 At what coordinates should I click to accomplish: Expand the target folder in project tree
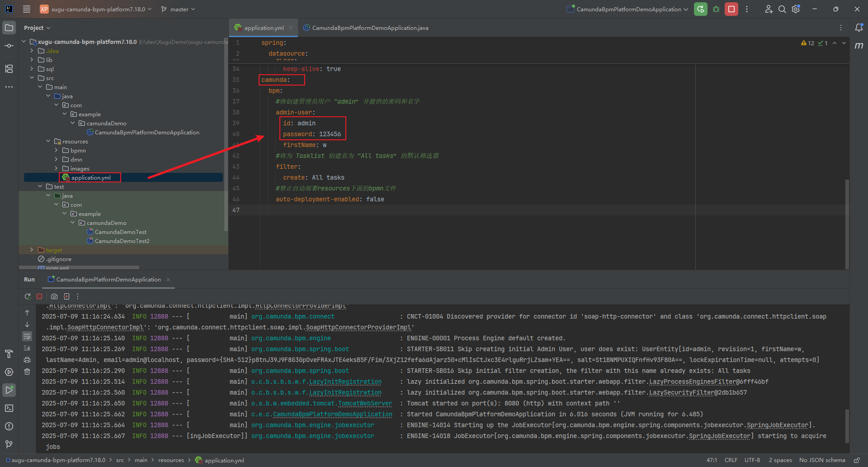(x=32, y=250)
